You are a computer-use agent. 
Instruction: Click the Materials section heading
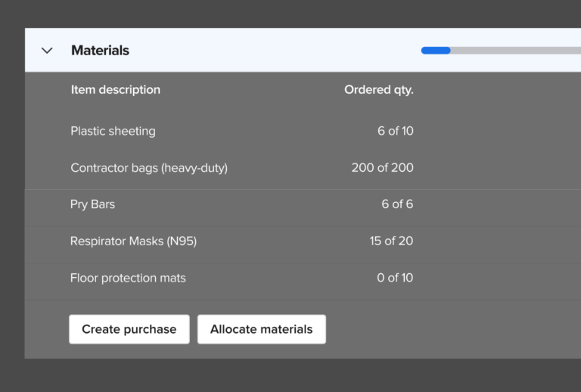click(100, 51)
